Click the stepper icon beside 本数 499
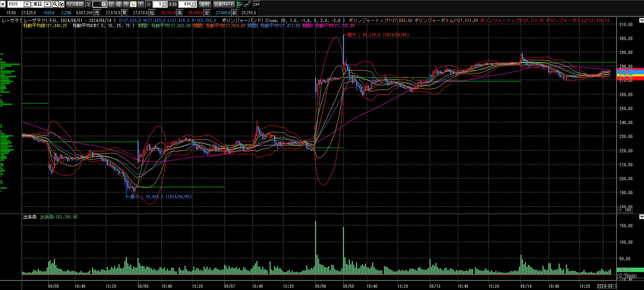Screen dimensions: 644x290 [194, 4]
